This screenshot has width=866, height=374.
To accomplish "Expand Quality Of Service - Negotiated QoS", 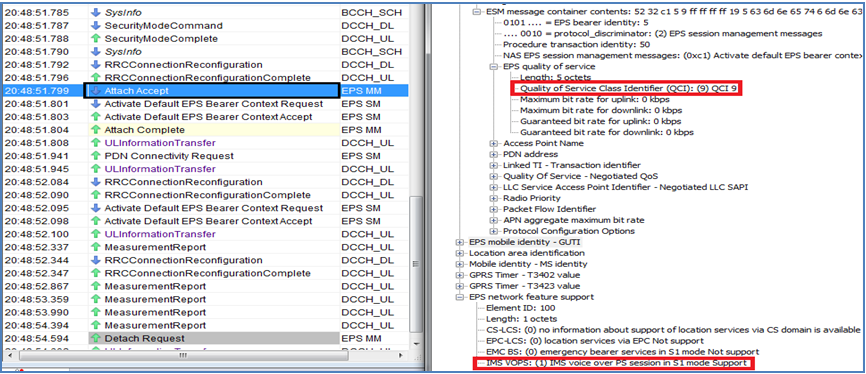I will click(493, 176).
